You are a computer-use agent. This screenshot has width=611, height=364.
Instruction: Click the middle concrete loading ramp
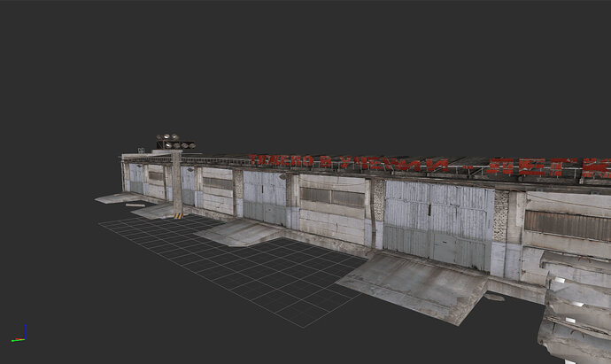(237, 232)
